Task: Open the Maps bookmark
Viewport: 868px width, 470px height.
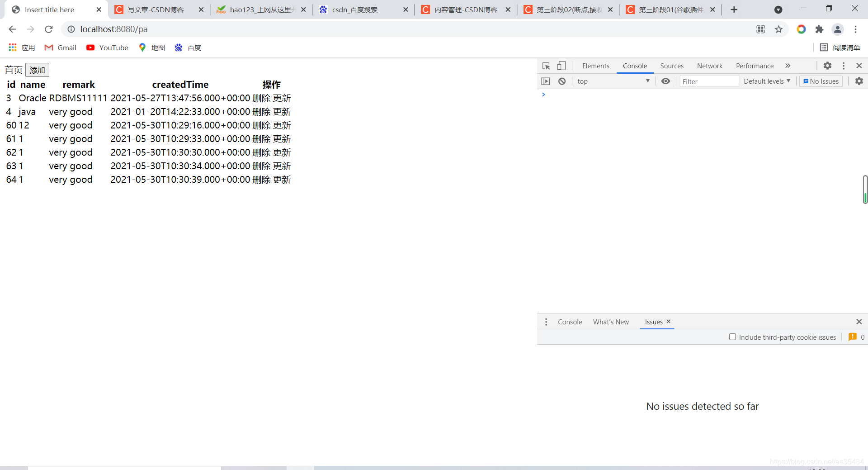Action: pos(152,47)
